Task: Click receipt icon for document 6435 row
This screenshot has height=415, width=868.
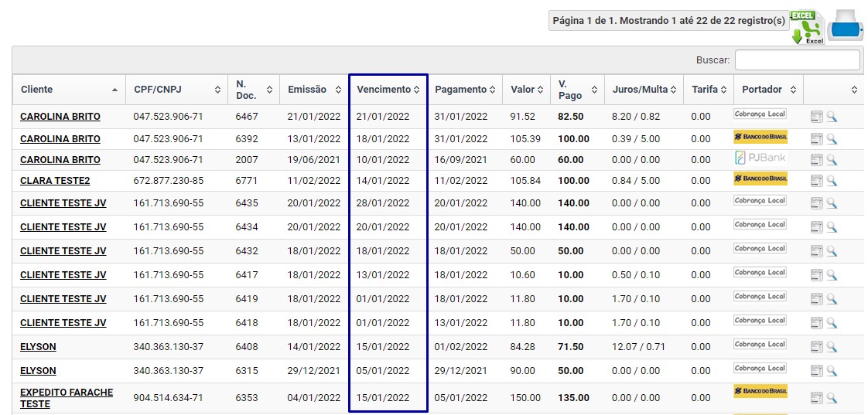Action: [816, 203]
